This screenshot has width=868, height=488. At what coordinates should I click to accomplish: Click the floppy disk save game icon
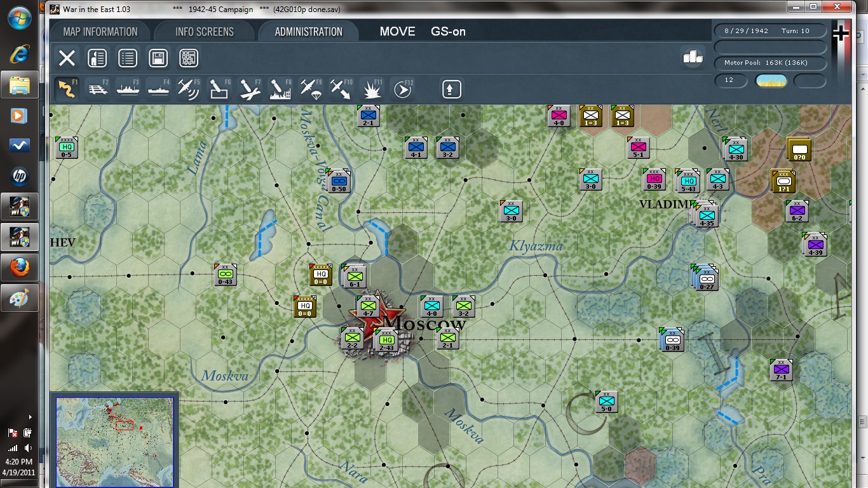coord(158,58)
